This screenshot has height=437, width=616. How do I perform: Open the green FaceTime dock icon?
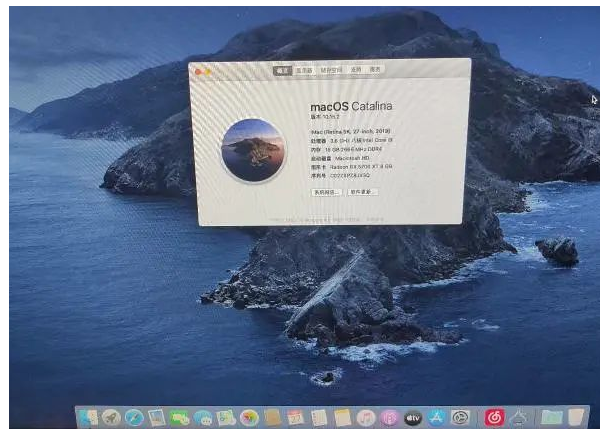[x=180, y=417]
